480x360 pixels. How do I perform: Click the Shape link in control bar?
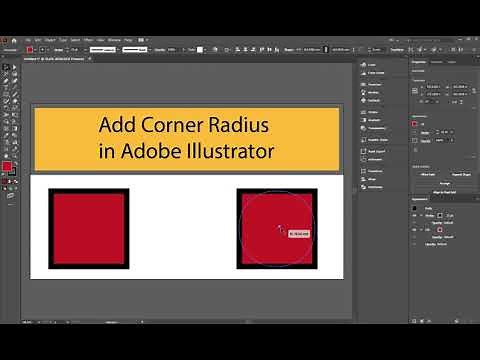tap(289, 50)
